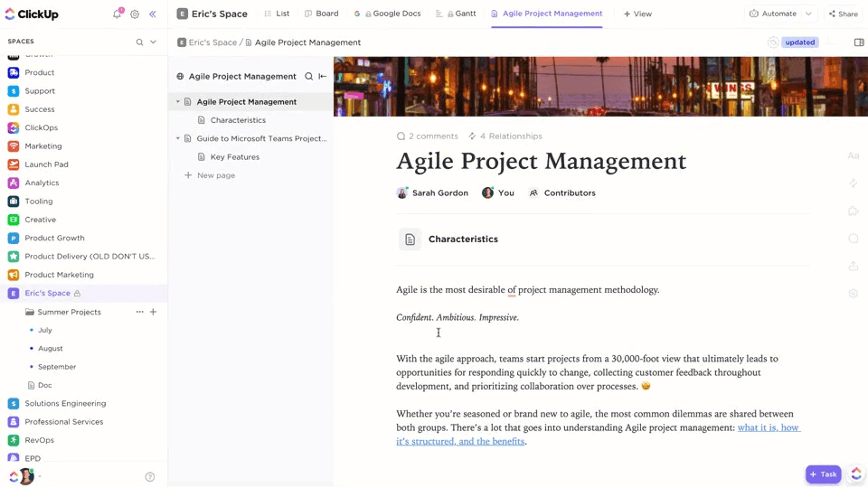
Task: Open Professional Services space
Action: 63,422
